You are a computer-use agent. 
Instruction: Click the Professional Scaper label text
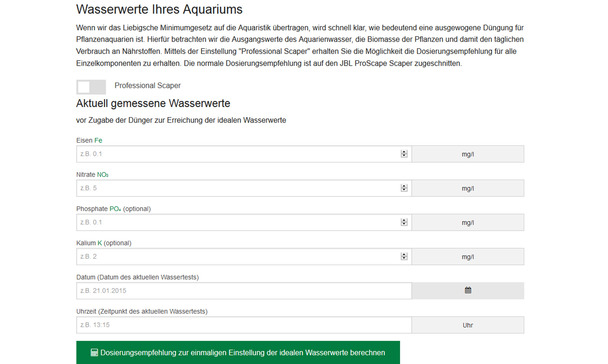(147, 85)
